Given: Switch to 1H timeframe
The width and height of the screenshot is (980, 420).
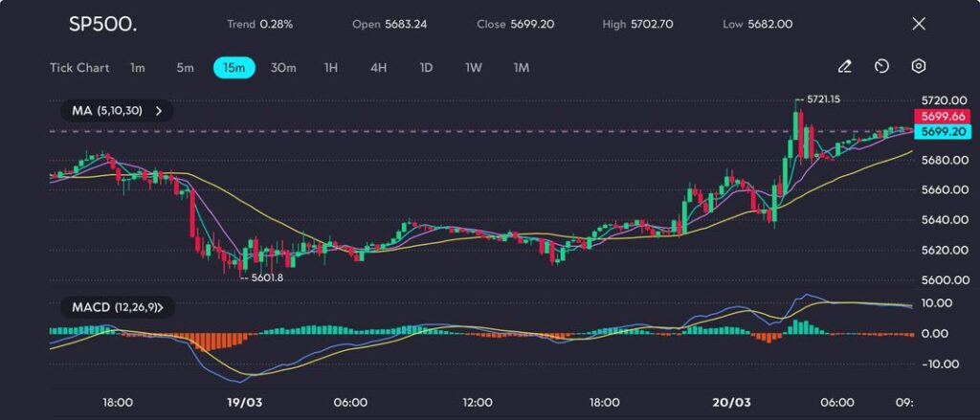Looking at the screenshot, I should (331, 68).
